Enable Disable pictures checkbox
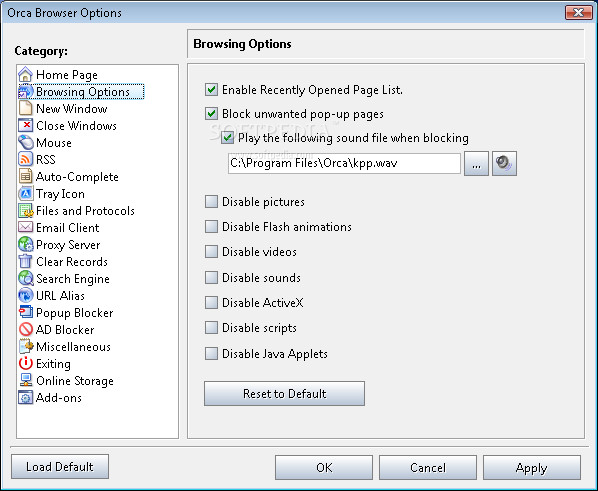Screen dimensions: 598x491 211,201
